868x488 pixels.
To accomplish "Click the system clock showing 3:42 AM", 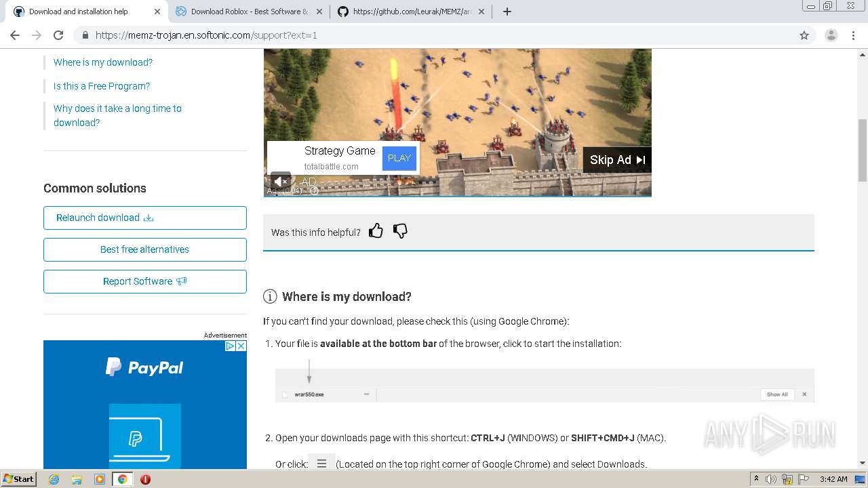I will click(x=833, y=479).
